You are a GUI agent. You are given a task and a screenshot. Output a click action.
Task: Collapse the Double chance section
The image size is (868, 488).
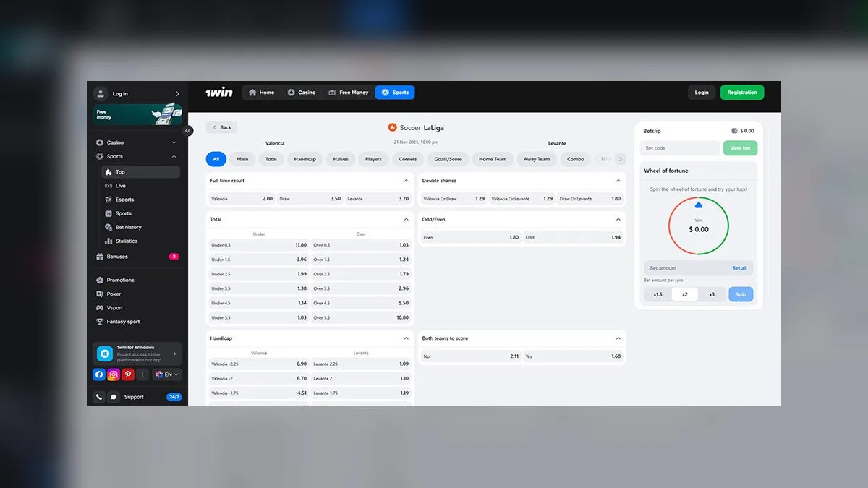coord(618,181)
